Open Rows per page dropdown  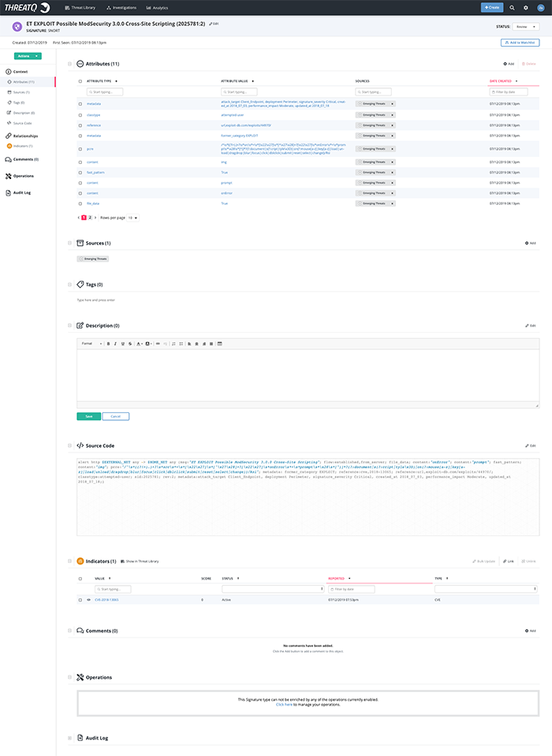coord(133,218)
